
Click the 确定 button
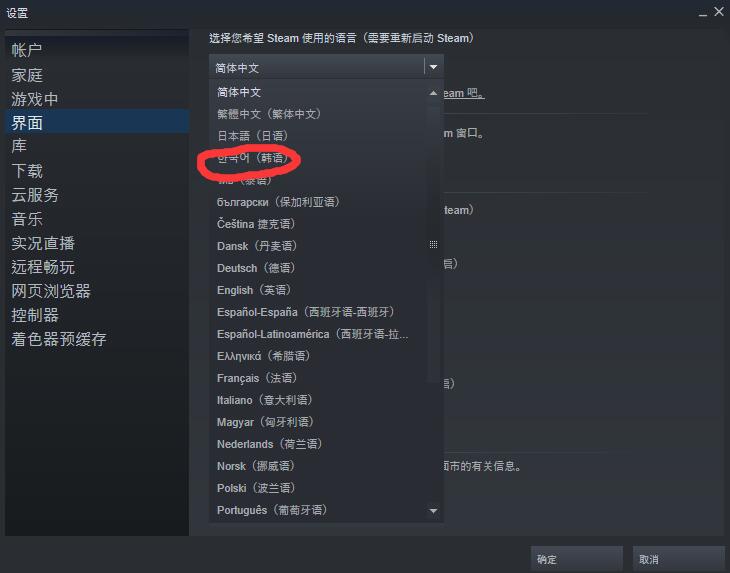tap(576, 559)
